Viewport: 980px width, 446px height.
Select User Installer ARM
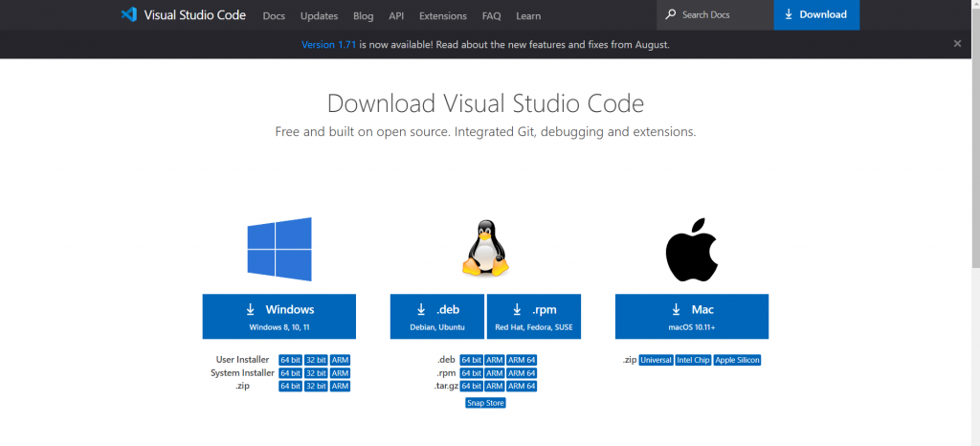340,360
